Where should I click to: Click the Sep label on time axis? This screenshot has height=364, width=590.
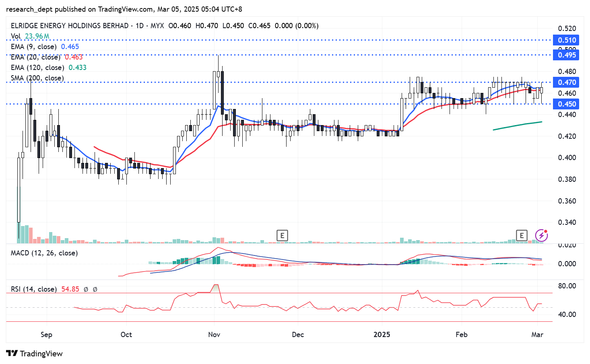pos(46,335)
